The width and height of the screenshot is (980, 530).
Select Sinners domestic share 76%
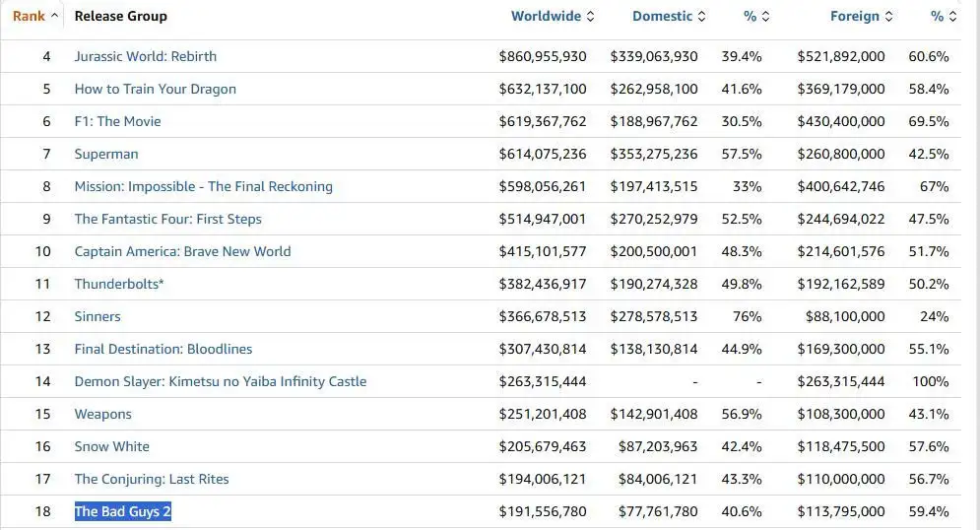tap(747, 316)
